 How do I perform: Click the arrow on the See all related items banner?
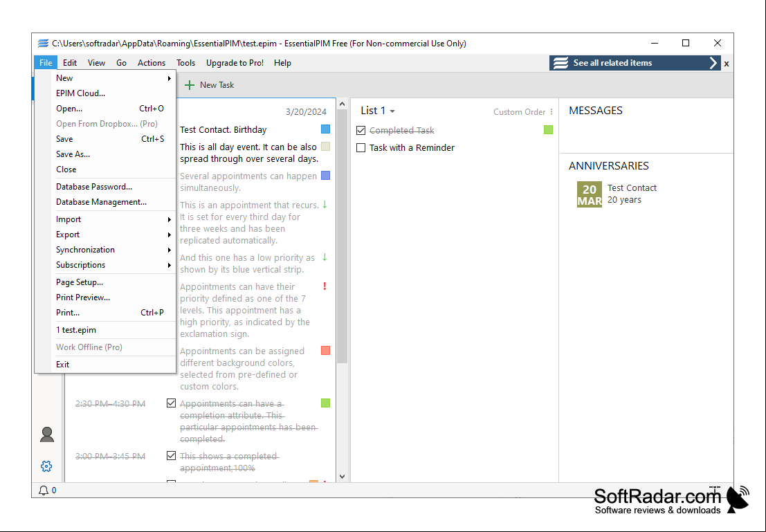(713, 63)
